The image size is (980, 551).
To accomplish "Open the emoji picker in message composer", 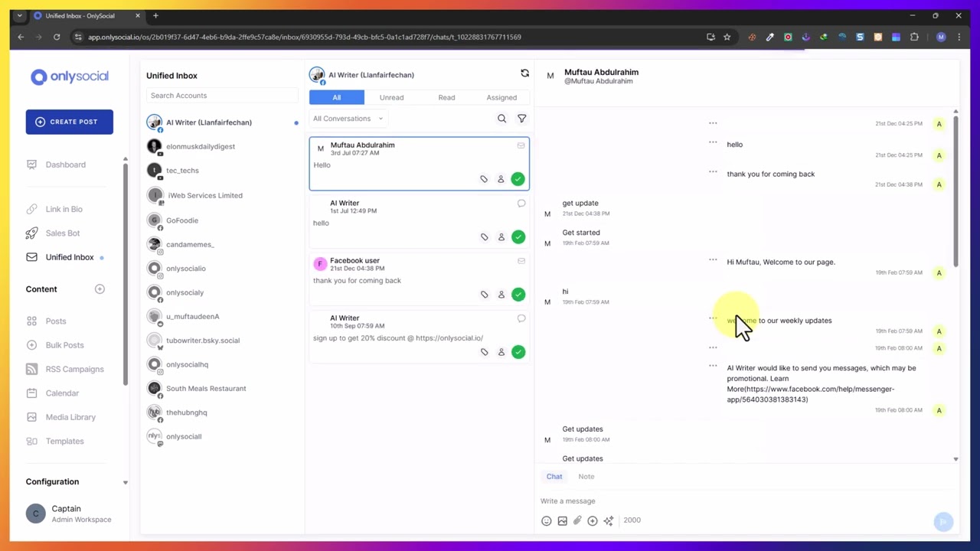I will [x=546, y=520].
